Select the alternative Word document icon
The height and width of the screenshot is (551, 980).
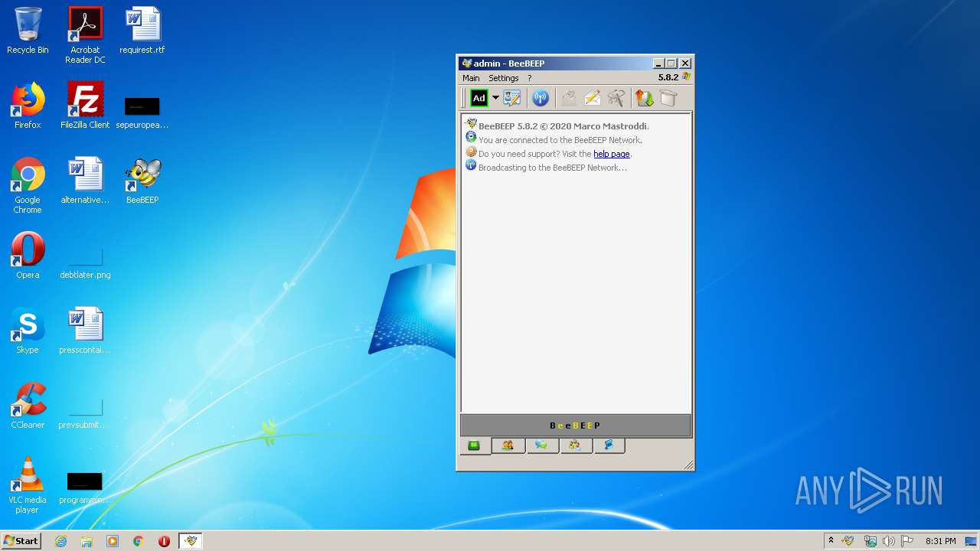pos(85,181)
